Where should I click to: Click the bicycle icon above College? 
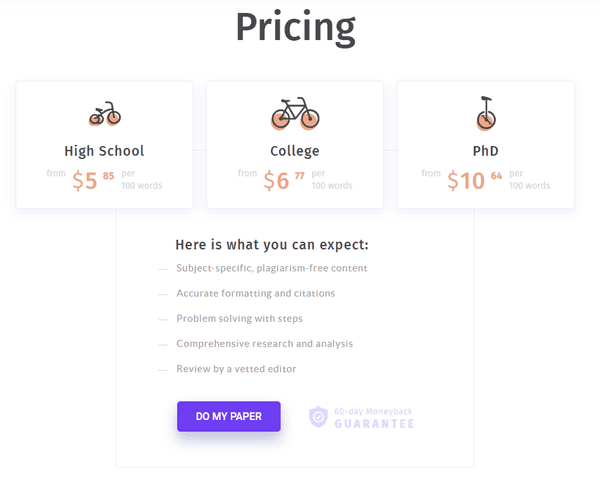click(295, 113)
